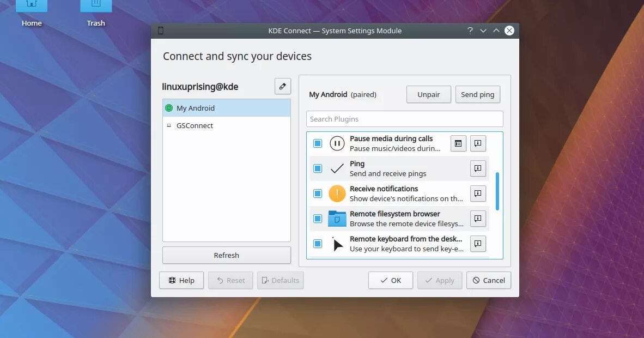The image size is (644, 338).
Task: Click the rename device pencil icon
Action: [283, 86]
